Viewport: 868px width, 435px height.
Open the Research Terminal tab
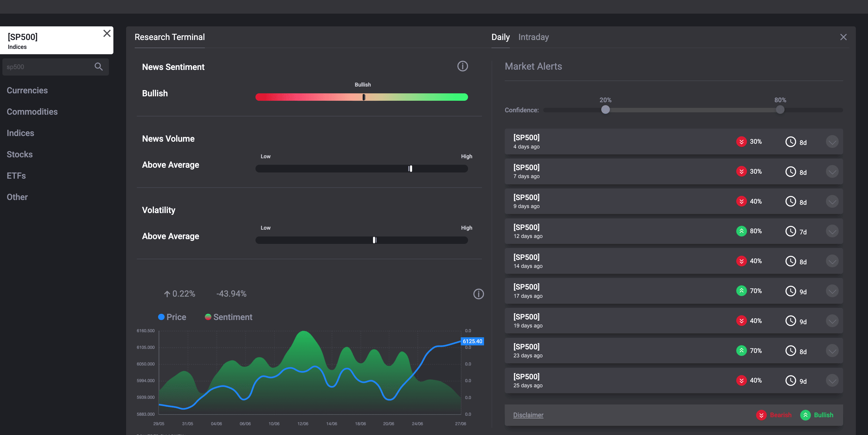point(170,37)
